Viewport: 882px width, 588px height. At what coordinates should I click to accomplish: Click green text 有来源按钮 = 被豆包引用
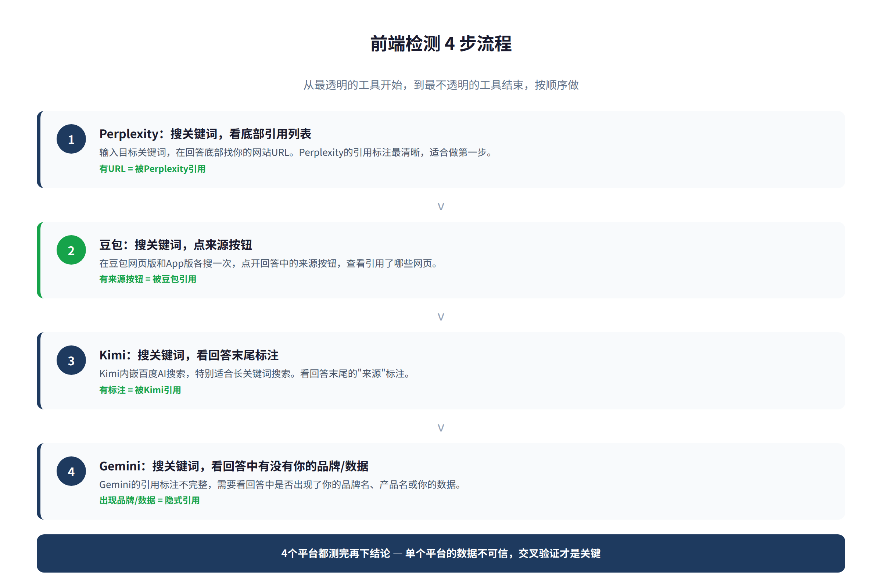point(148,279)
